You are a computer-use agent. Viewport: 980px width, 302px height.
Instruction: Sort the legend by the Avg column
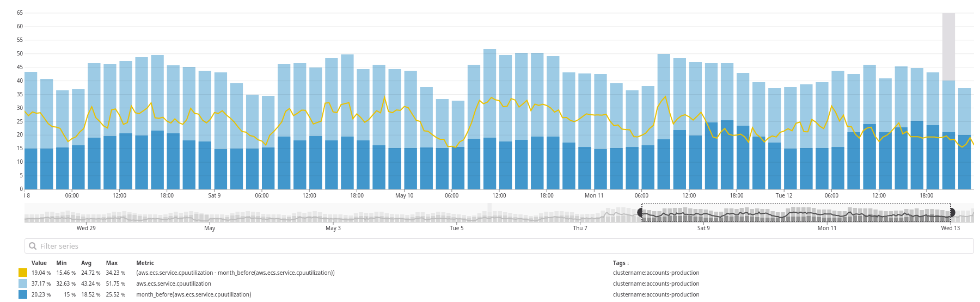86,263
